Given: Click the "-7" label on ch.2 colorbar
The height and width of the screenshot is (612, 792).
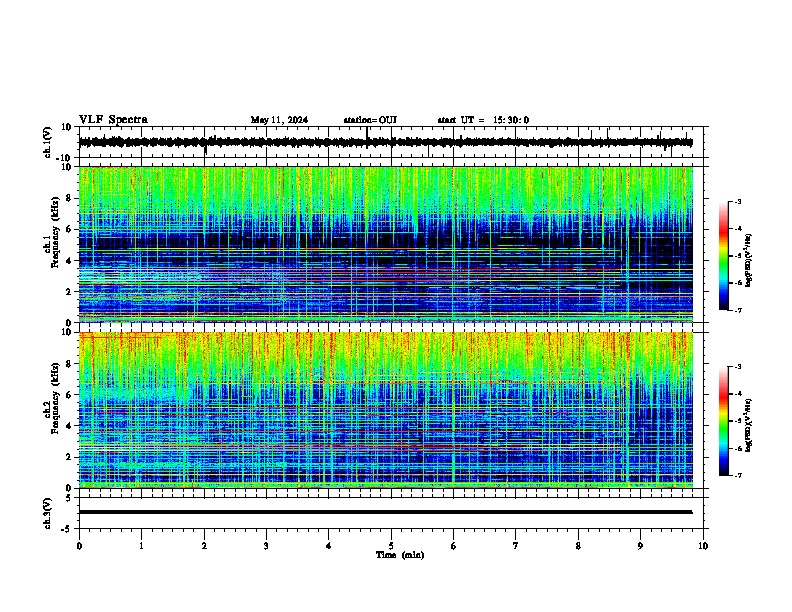Looking at the screenshot, I should tap(737, 475).
